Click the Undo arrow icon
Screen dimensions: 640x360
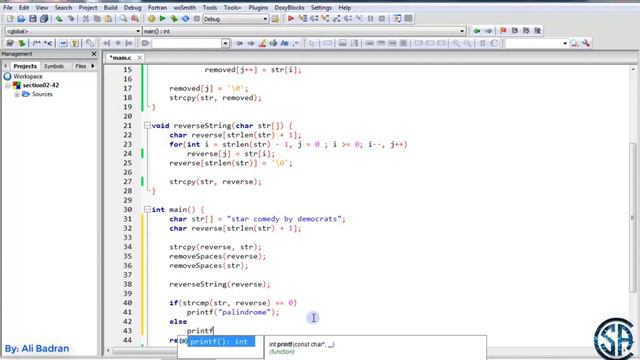tap(59, 19)
